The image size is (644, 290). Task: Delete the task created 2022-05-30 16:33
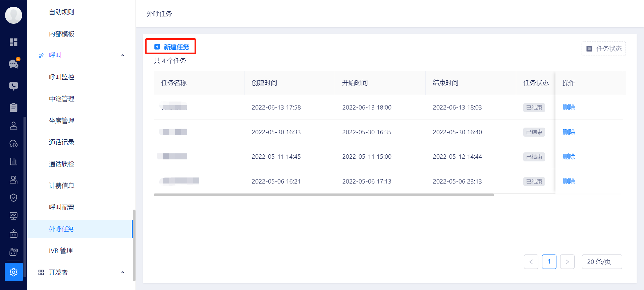click(x=569, y=132)
